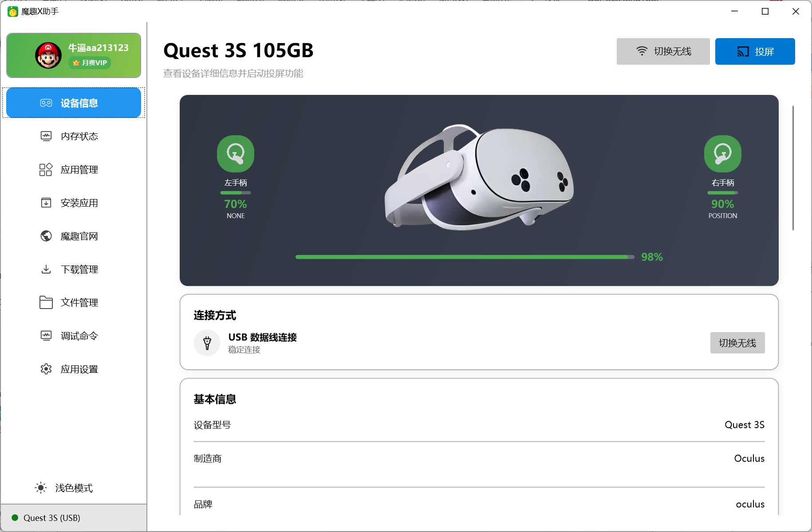
Task: Switch connection with top 切换无线 toggle
Action: [x=663, y=51]
